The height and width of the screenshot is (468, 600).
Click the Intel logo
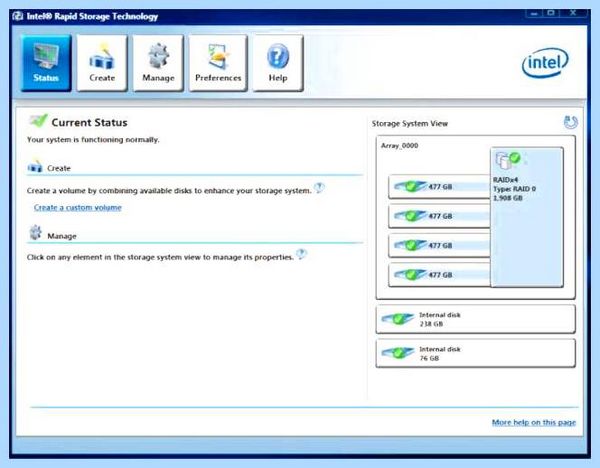click(545, 62)
